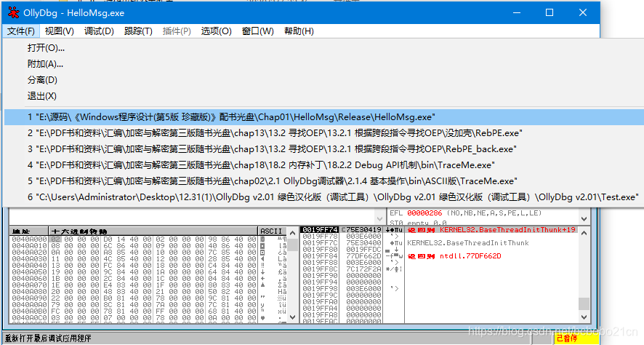
Task: Select stack value 7C172F2A
Action: click(364, 269)
